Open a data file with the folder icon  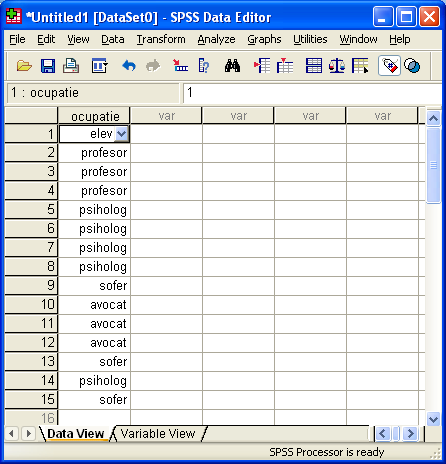coord(24,66)
